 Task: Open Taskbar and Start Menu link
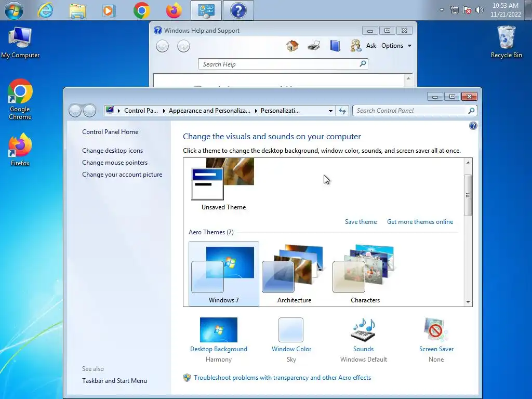114,381
